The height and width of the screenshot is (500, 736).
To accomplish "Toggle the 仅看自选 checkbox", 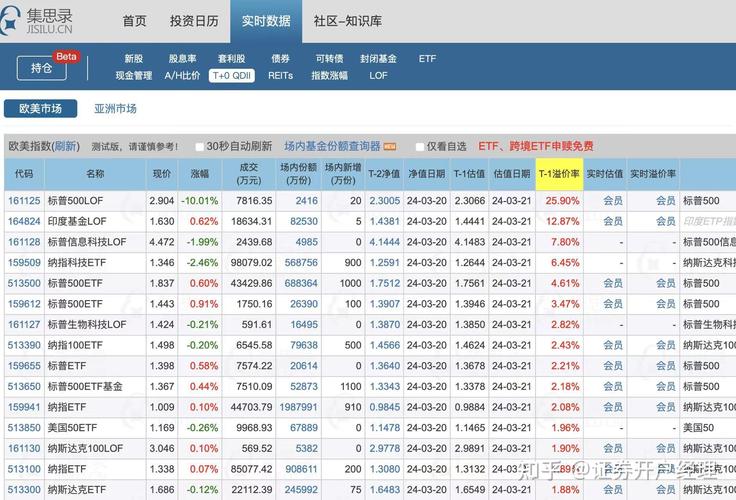I will 420,147.
